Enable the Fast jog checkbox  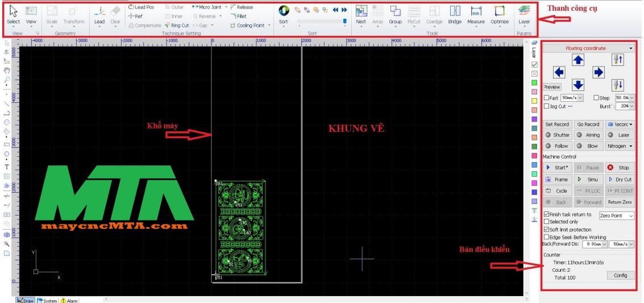coord(547,98)
